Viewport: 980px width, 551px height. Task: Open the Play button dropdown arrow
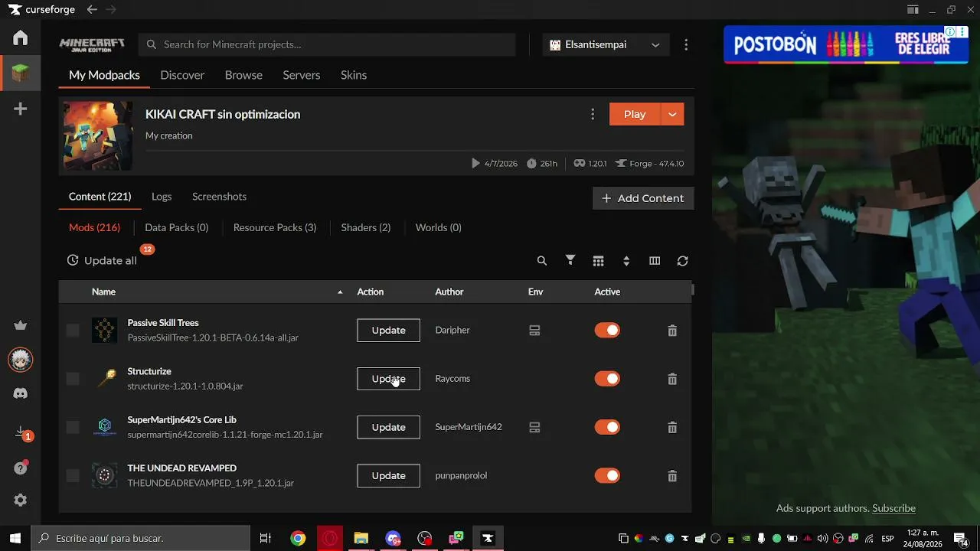(x=672, y=114)
